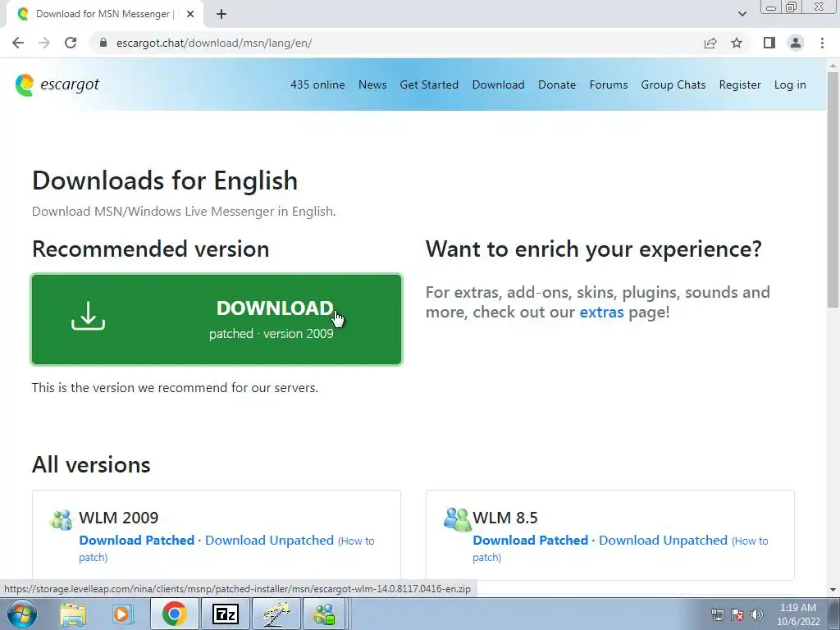
Task: Open the 435 online nav item
Action: [x=317, y=84]
